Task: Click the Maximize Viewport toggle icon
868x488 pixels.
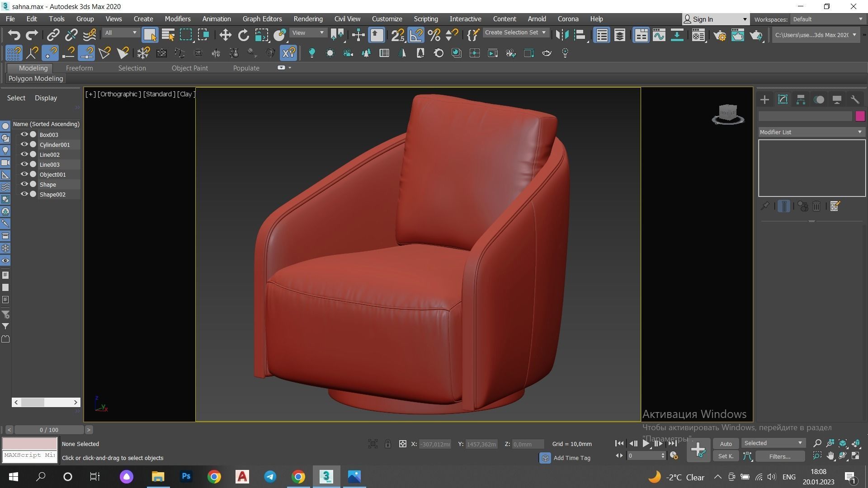Action: point(856,456)
